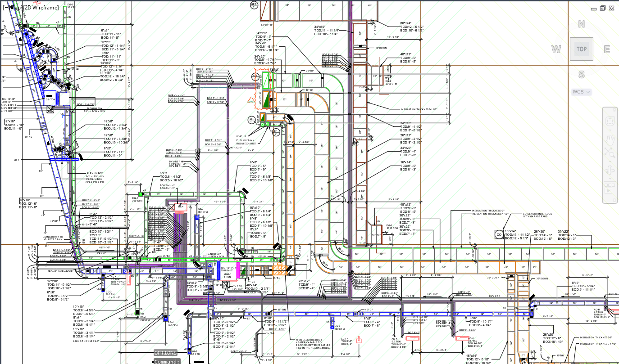Select the FROM FLOOR ABOVE label

(x=60, y=271)
